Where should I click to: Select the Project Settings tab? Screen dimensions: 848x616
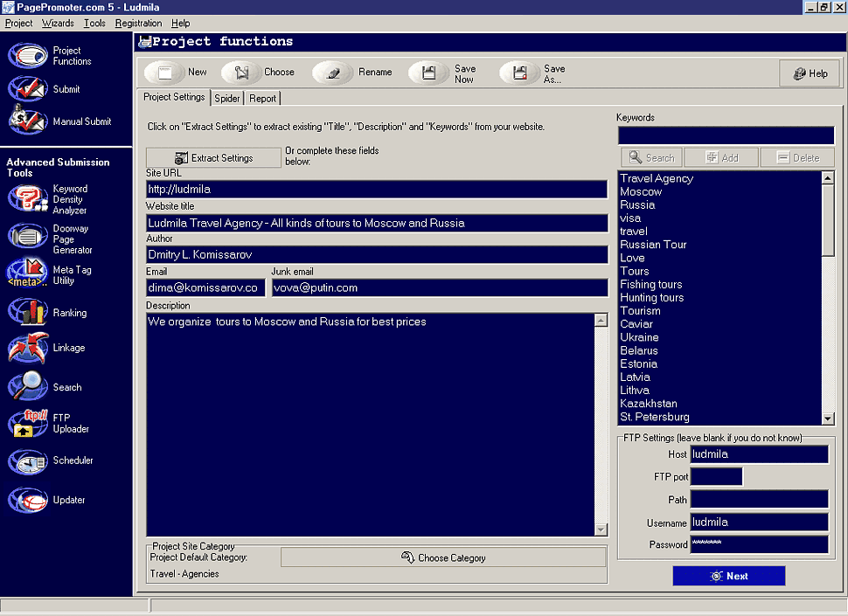174,97
